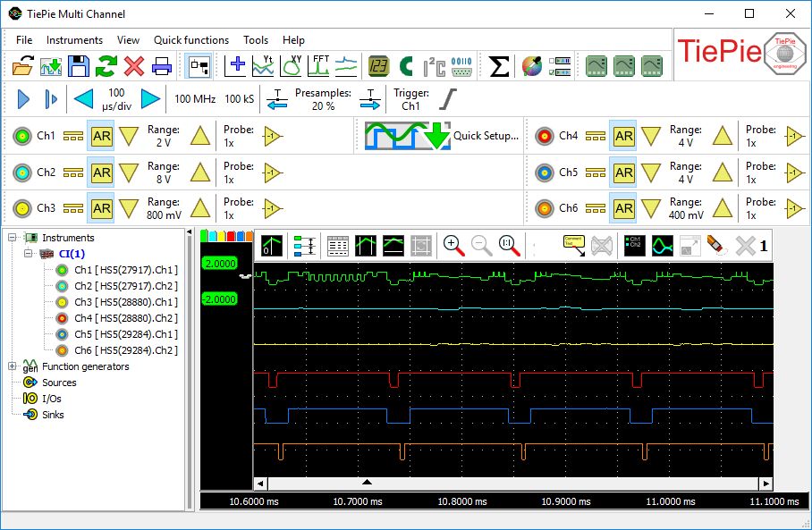
Task: Click the Trigger Ch1 source button
Action: tap(410, 99)
